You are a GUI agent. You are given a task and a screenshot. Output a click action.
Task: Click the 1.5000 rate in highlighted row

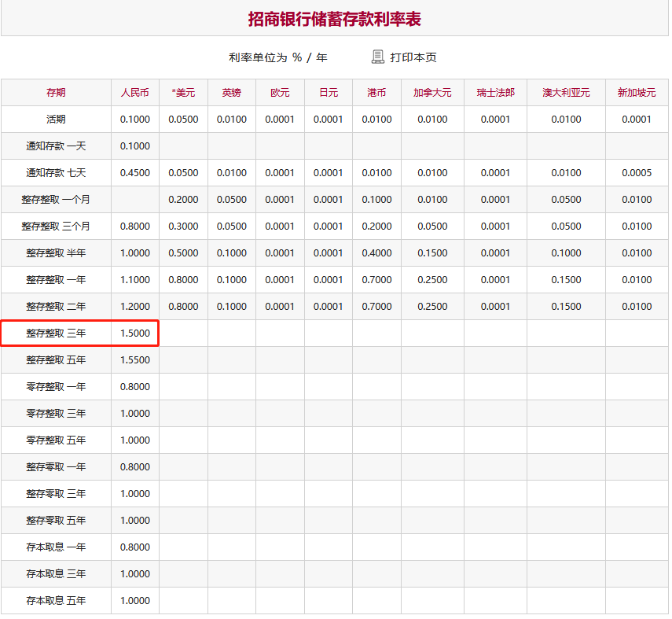134,333
